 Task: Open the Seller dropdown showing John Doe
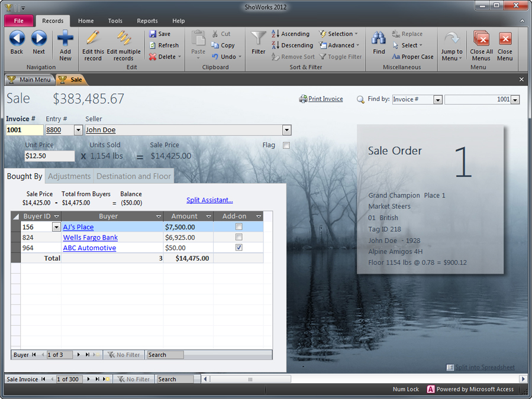[x=286, y=129]
